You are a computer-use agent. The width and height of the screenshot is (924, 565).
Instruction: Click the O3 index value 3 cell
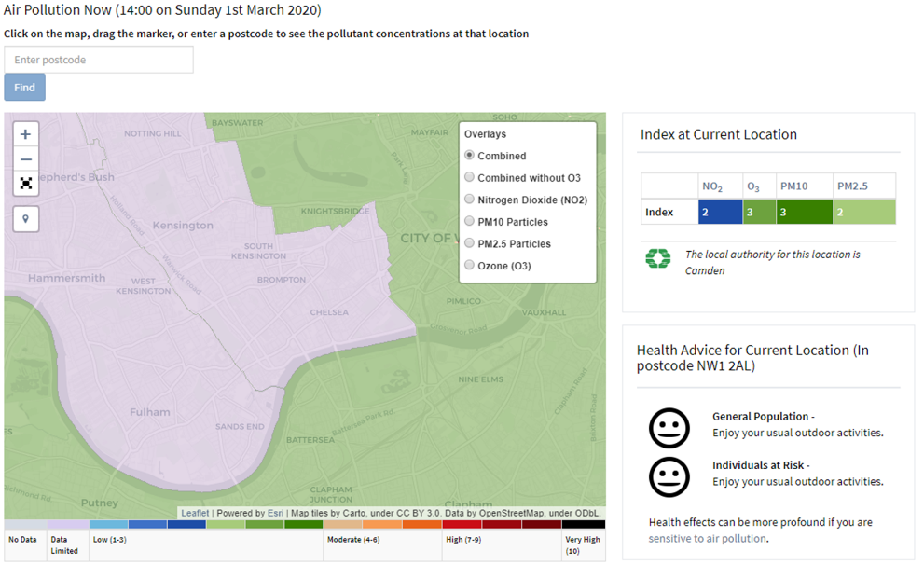coord(759,212)
